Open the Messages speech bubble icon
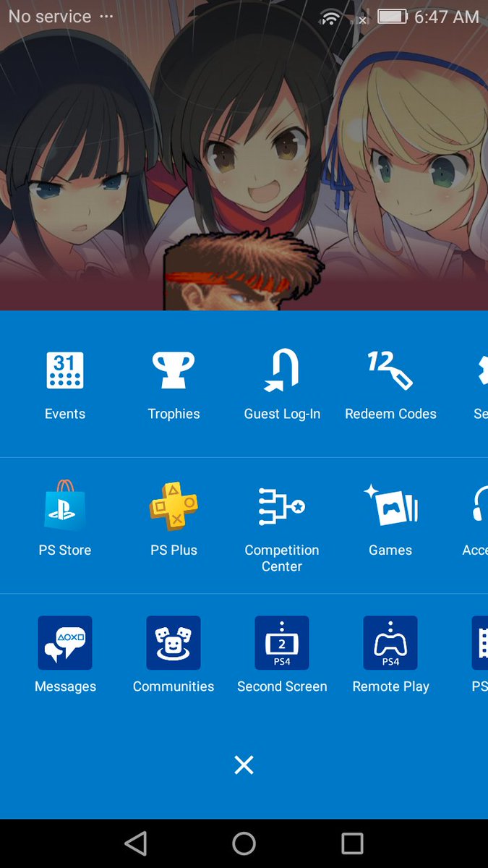Image resolution: width=488 pixels, height=868 pixels. 65,642
